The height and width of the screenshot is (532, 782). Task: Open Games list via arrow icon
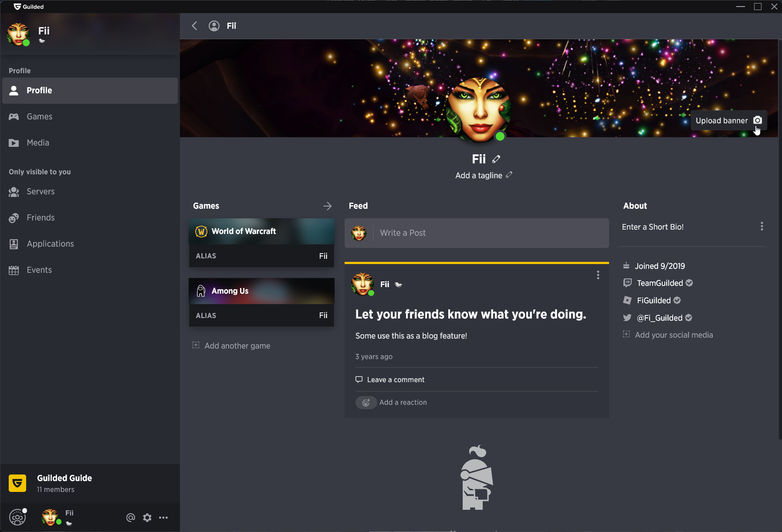point(328,206)
